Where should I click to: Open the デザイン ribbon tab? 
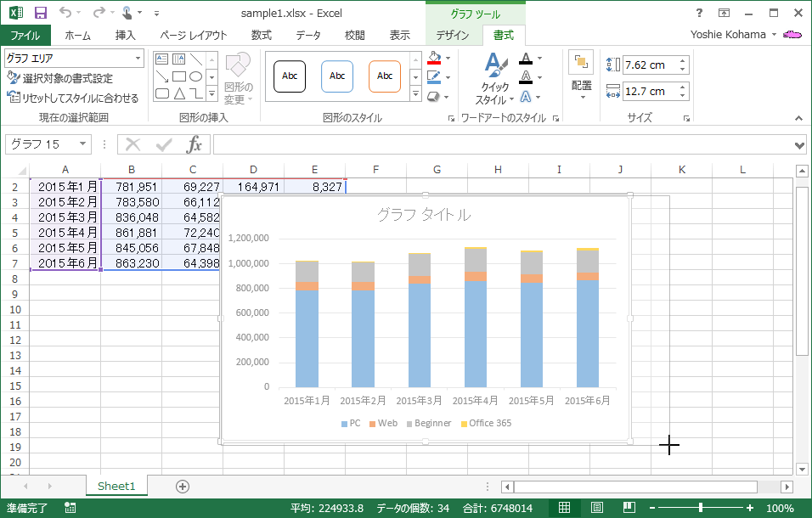453,35
